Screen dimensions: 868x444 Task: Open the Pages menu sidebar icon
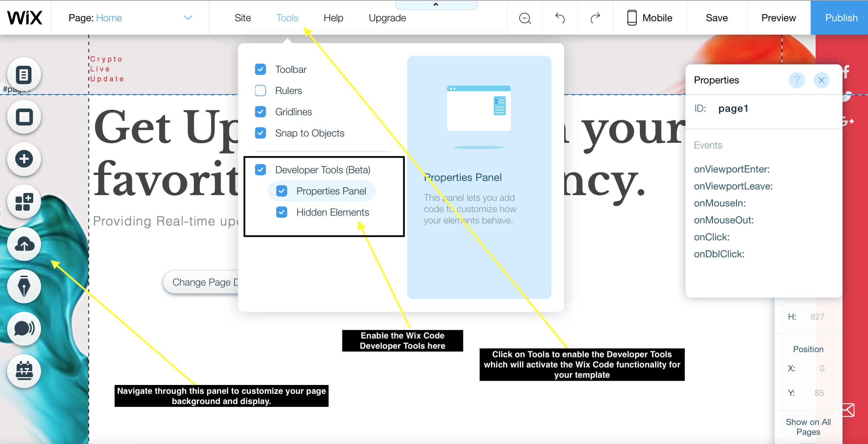tap(24, 75)
